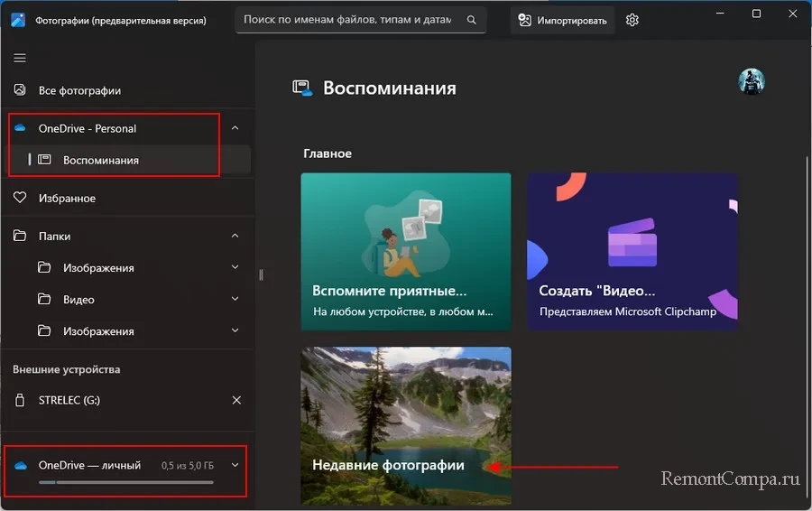This screenshot has width=812, height=511.
Task: Click the Импортировать button
Action: click(563, 20)
